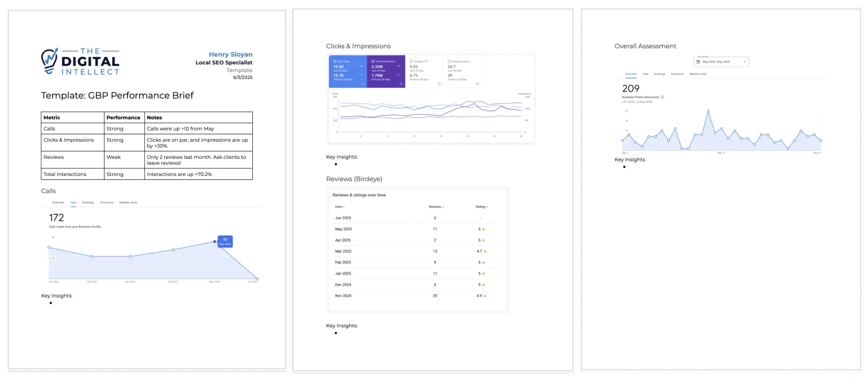
Task: Select the May 2025 point on calls chart
Action: pyautogui.click(x=215, y=242)
